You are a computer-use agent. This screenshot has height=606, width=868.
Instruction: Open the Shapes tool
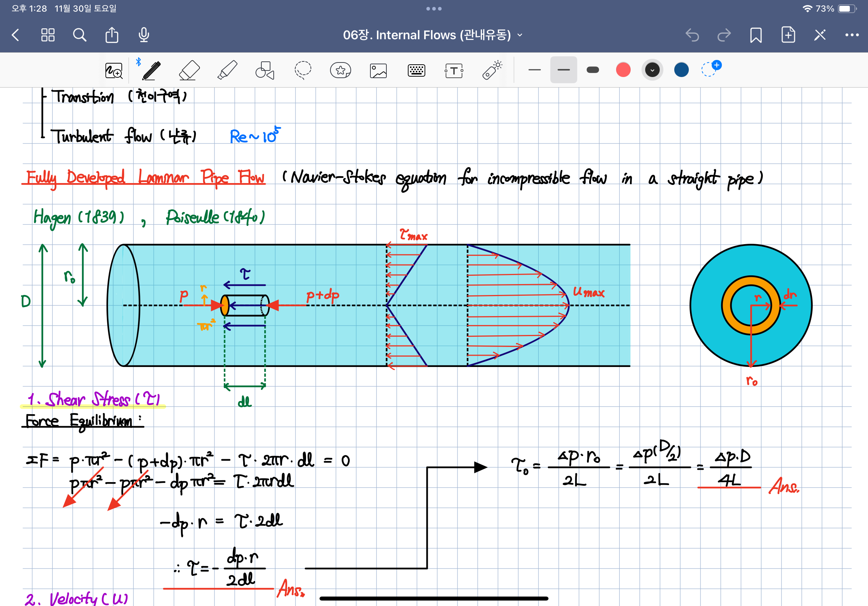point(265,70)
